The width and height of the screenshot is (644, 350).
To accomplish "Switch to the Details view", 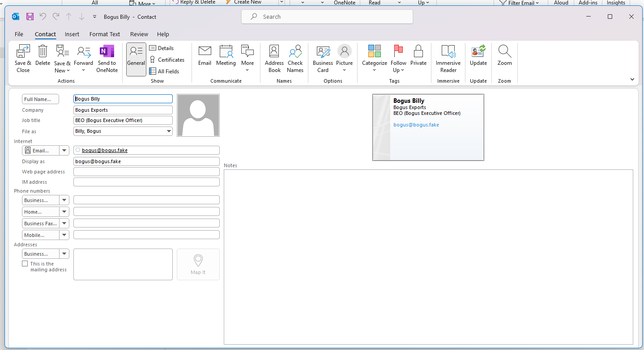I will tap(161, 48).
